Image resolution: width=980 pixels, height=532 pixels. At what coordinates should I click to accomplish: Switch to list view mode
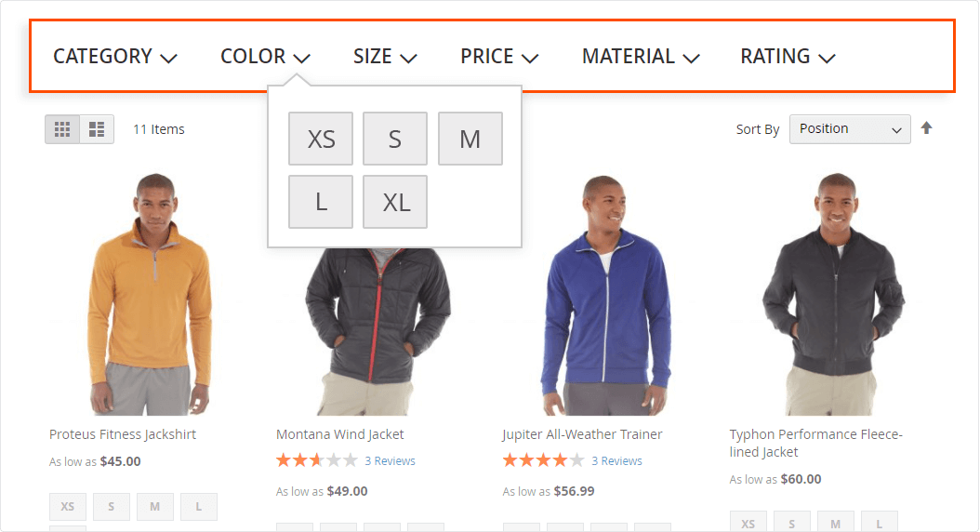[97, 129]
